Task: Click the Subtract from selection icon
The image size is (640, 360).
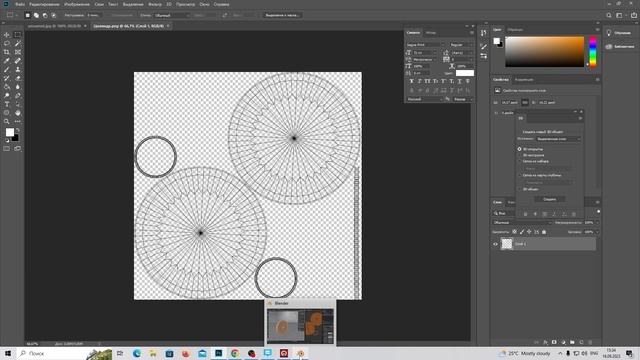Action: click(x=45, y=15)
